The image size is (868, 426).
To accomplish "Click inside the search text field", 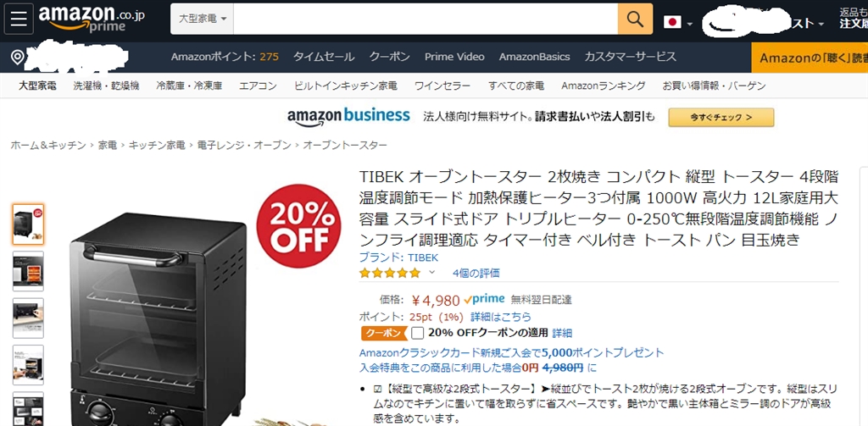I will (x=426, y=19).
